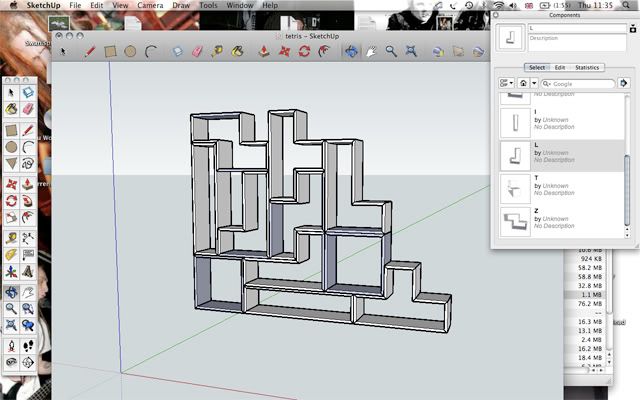Choose the Zoom Window tool in palette
Image resolution: width=640 pixels, height=400 pixels.
[x=28, y=309]
